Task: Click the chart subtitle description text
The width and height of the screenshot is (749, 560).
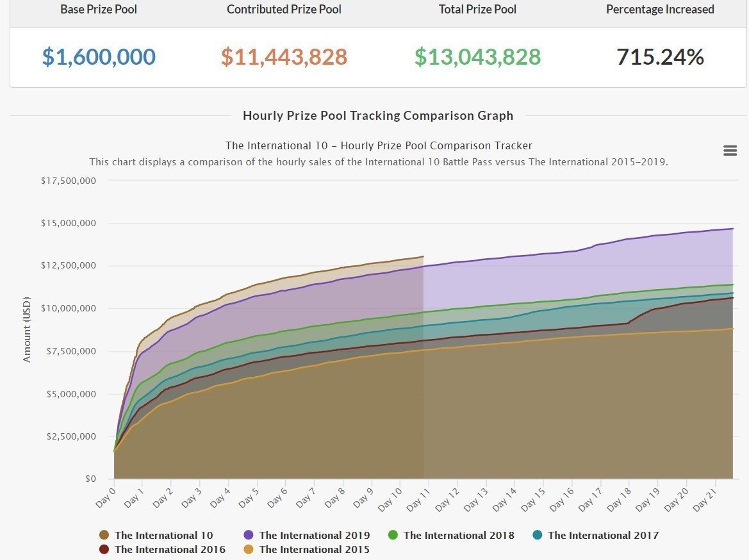Action: point(379,161)
